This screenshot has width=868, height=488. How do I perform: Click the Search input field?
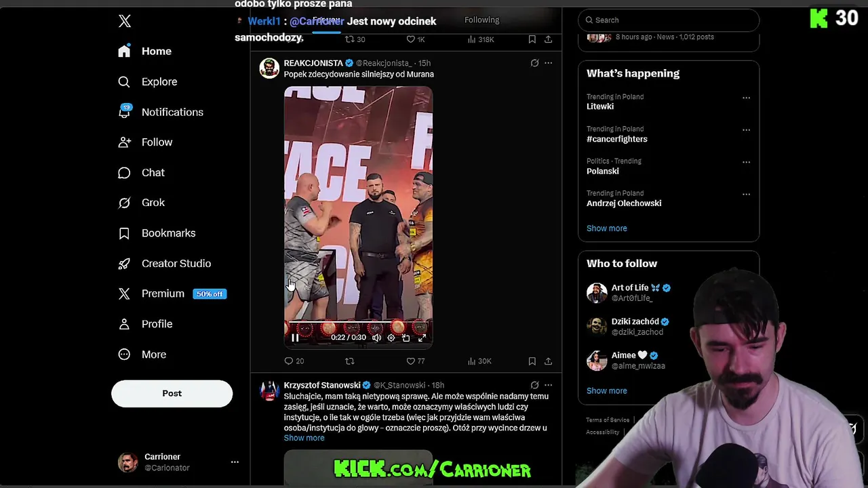point(669,20)
